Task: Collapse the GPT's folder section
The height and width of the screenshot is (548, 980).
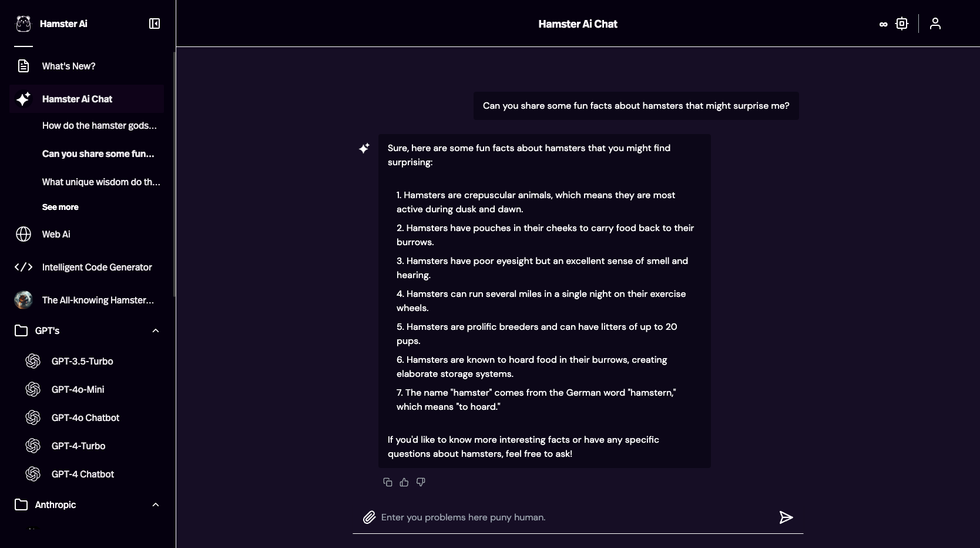Action: [x=156, y=331]
